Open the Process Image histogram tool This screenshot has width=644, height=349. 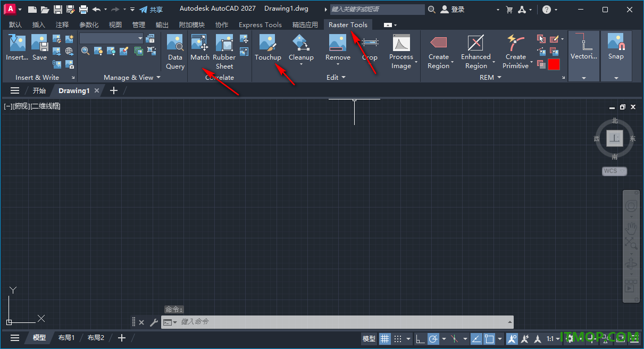pyautogui.click(x=401, y=52)
